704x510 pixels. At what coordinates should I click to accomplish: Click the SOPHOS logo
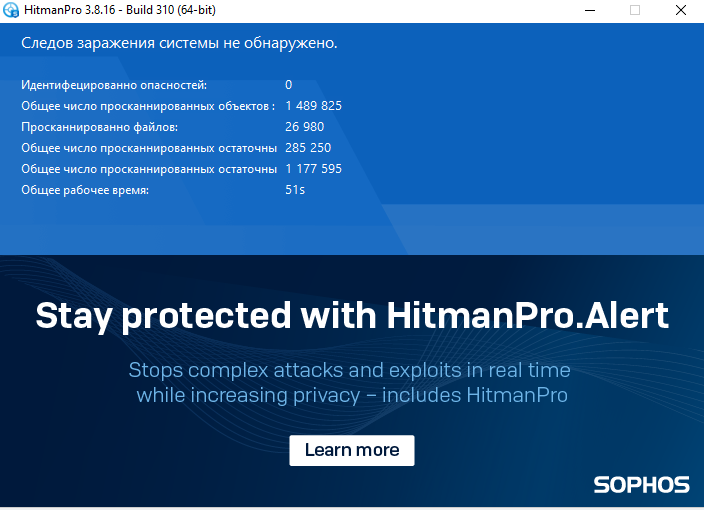pos(641,485)
